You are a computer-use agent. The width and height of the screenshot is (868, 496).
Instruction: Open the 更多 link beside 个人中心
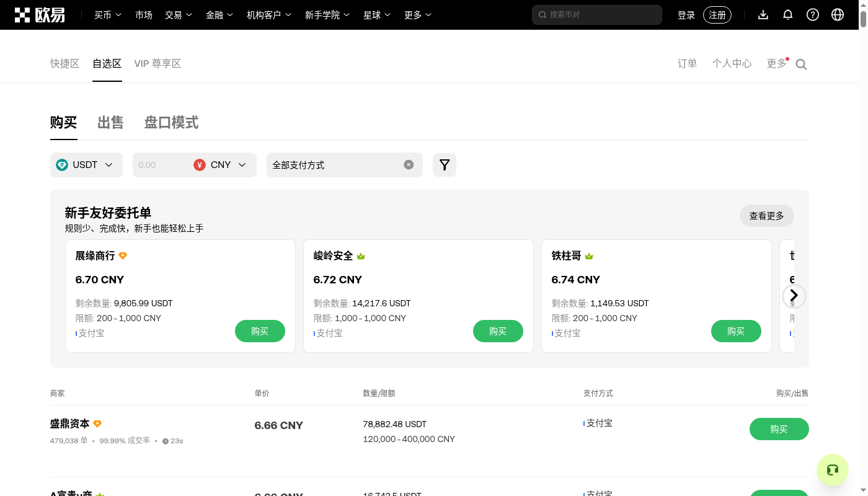777,63
